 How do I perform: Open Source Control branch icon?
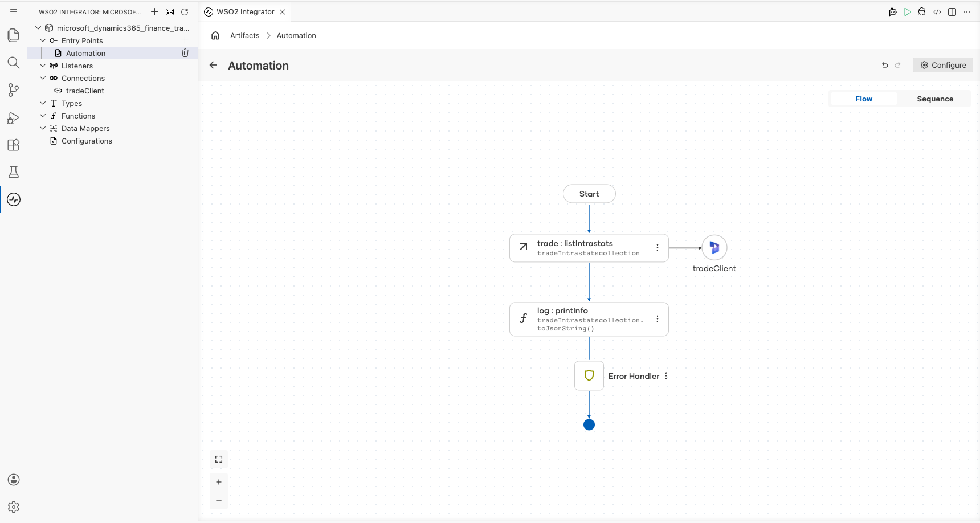tap(14, 90)
